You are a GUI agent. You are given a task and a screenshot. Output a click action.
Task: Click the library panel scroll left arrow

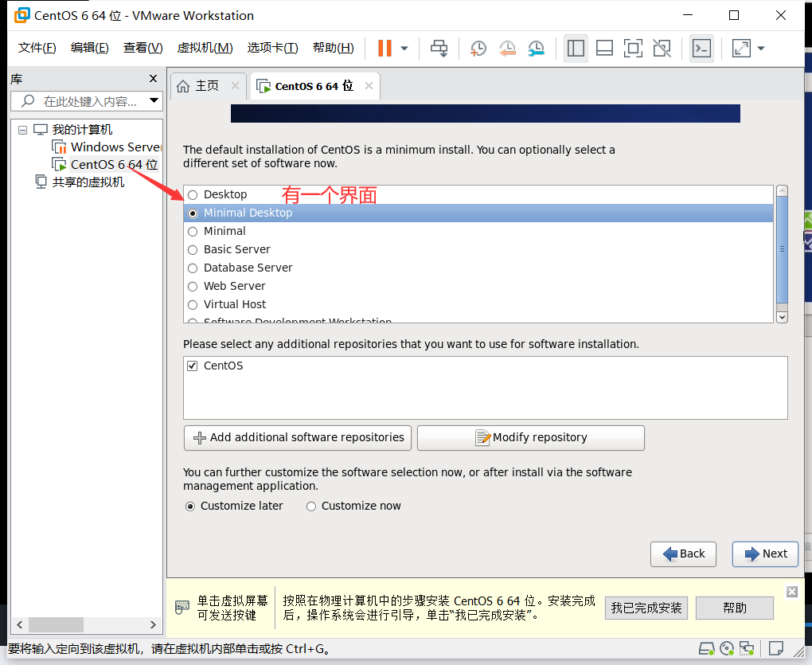(x=20, y=624)
